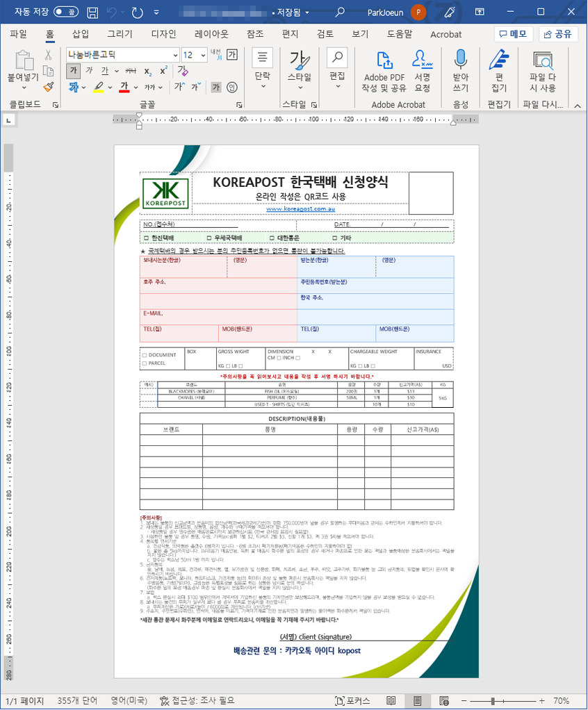Image resolution: width=588 pixels, height=710 pixels.
Task: Click the Copy icon
Action: pos(48,71)
